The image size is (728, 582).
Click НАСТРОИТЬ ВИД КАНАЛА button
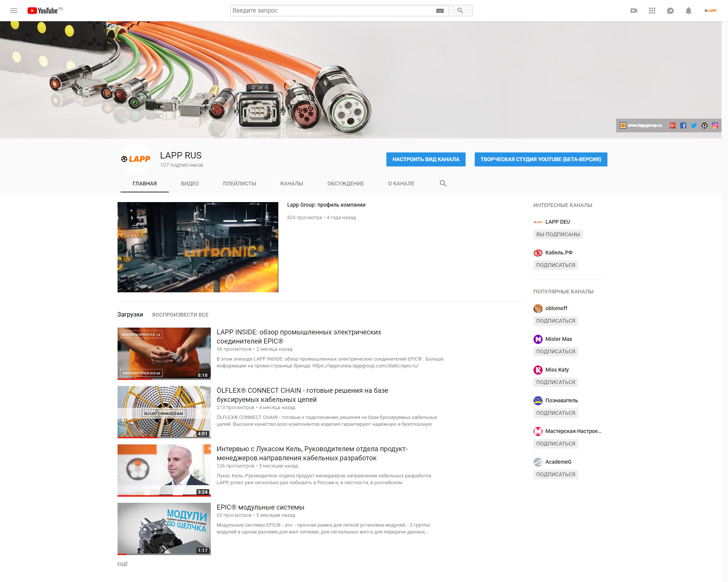coord(426,159)
